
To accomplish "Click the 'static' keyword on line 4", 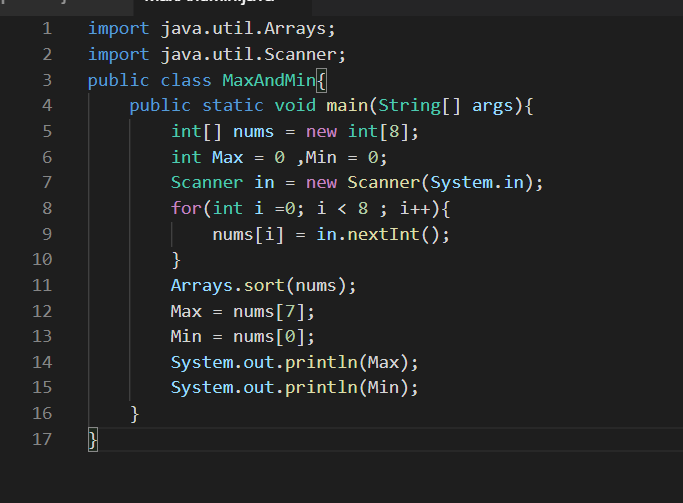I will (233, 106).
